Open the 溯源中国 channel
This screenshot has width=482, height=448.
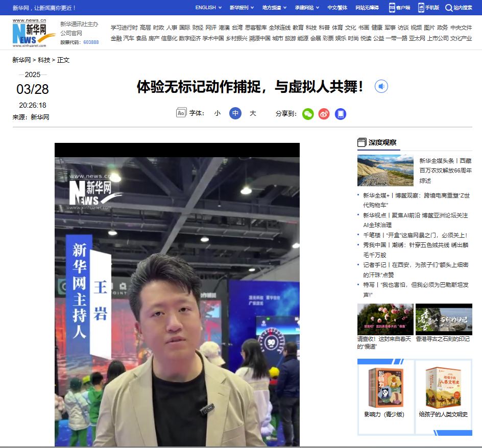tap(259, 38)
